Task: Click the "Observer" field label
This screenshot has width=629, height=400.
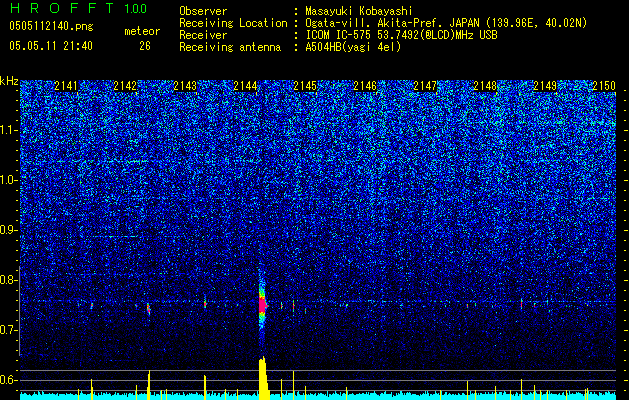Action: pos(203,12)
